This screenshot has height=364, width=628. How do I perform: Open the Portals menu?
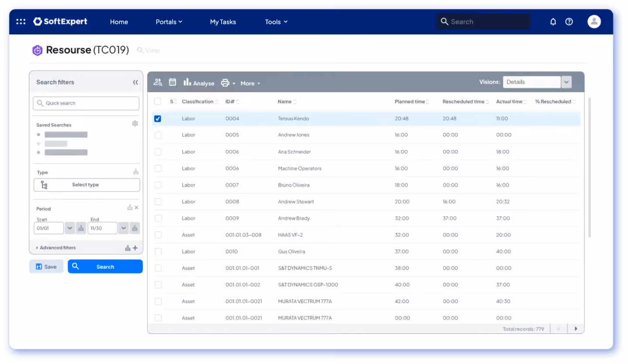169,22
